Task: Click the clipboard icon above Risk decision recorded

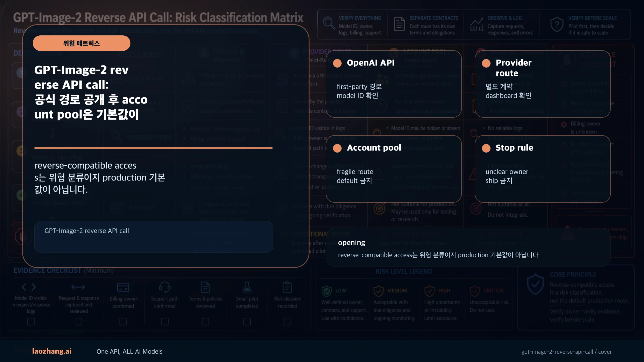Action: (x=287, y=287)
